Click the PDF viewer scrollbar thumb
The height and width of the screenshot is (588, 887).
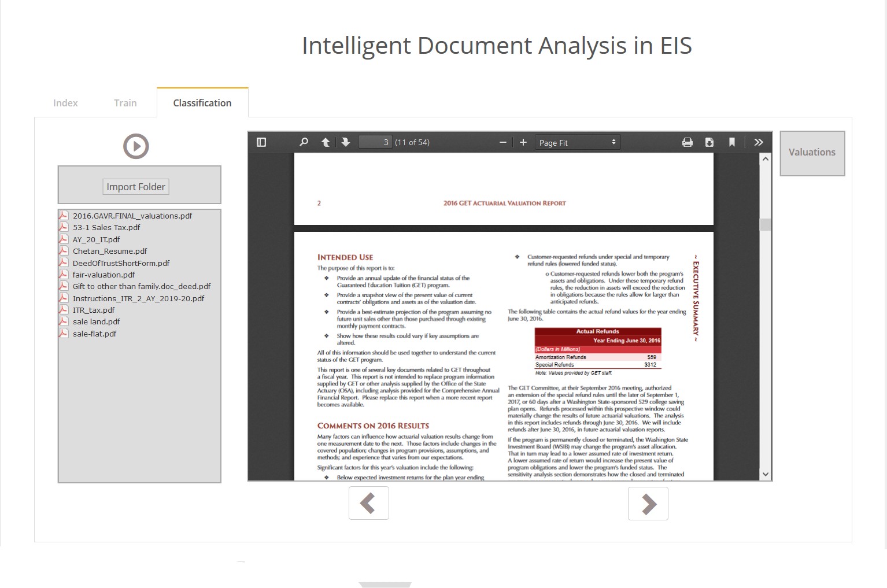(x=766, y=224)
